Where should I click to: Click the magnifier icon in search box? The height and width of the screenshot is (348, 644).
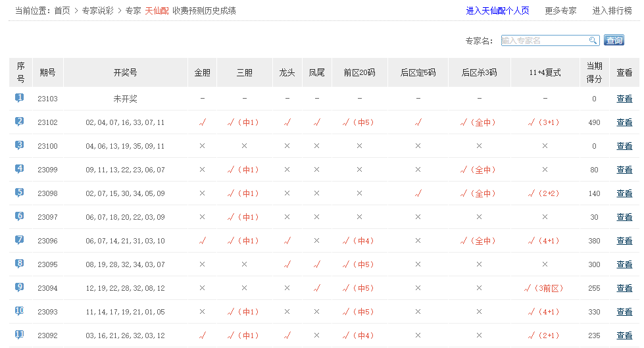point(593,41)
